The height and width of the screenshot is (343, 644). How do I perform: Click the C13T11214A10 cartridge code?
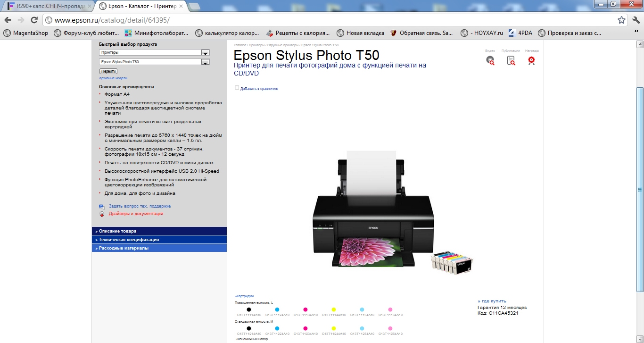tap(249, 334)
